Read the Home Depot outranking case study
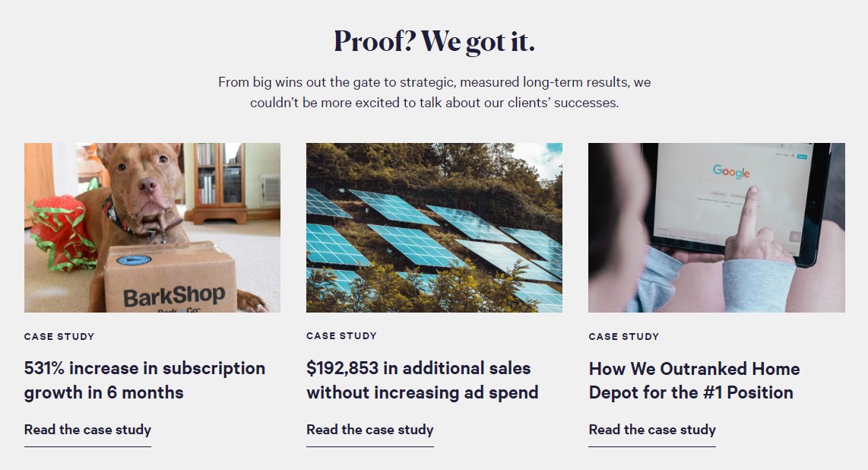 pos(651,430)
